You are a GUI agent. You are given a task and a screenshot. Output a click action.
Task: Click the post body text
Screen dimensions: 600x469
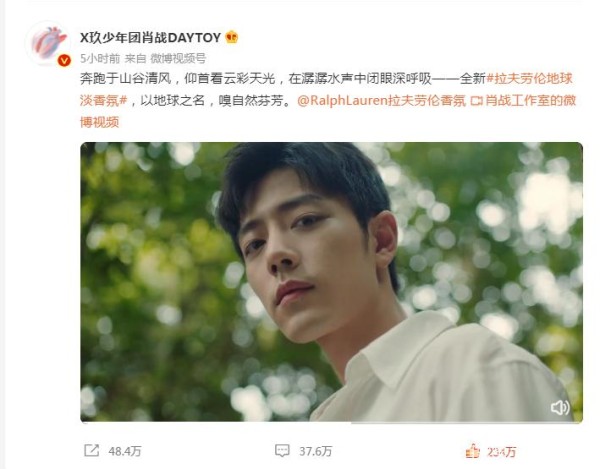328,100
